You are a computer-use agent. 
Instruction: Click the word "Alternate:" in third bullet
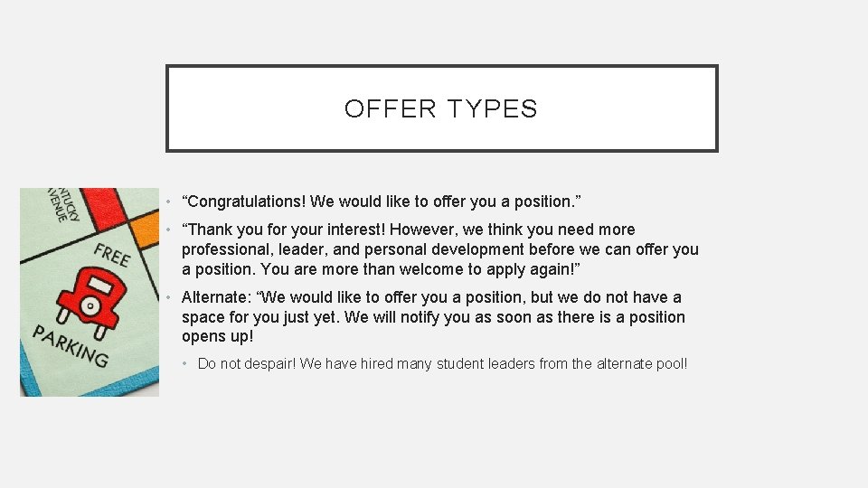(216, 297)
